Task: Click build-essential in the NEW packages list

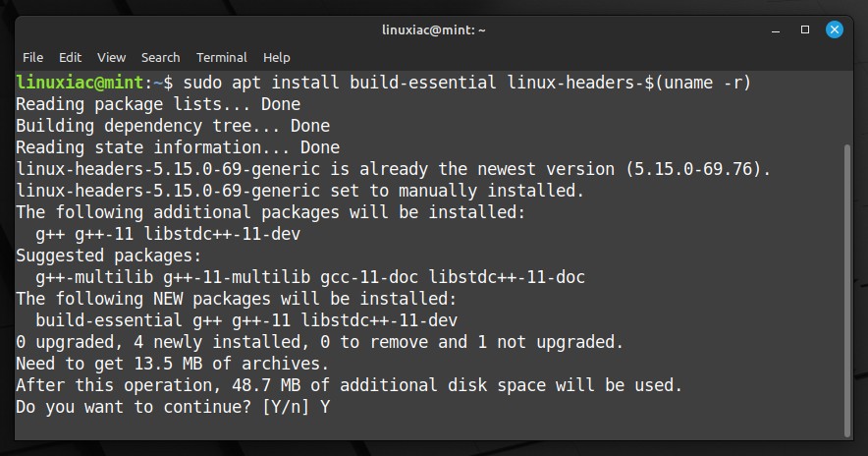Action: pyautogui.click(x=108, y=320)
